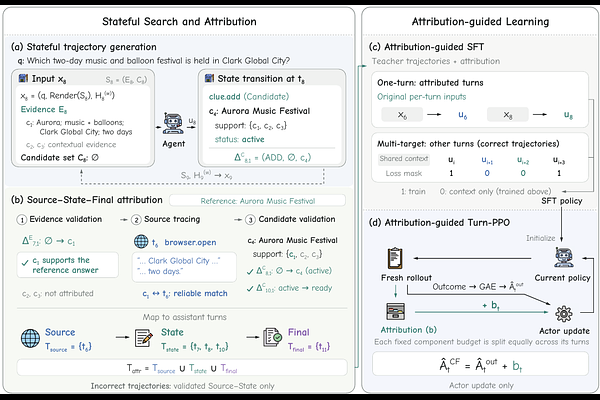The width and height of the screenshot is (600, 400).
Task: Click the circled 1 before Evidence validation
Action: (x=22, y=220)
